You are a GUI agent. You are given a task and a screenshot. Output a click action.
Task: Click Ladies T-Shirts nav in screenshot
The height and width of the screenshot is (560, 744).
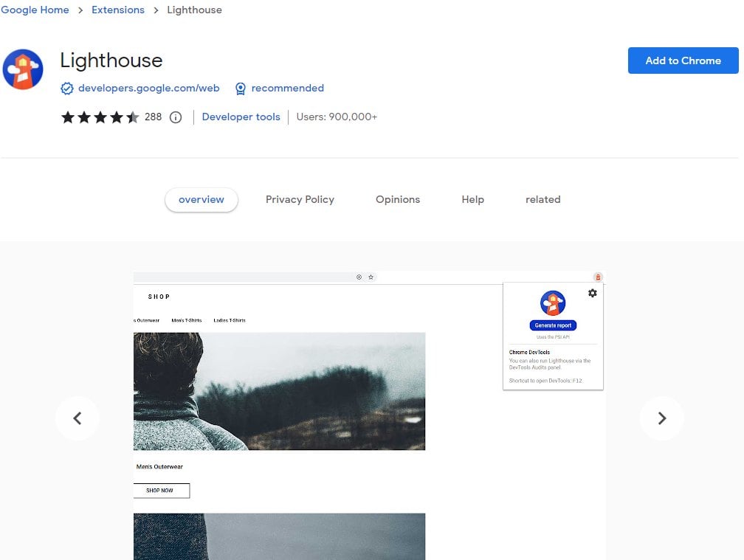click(x=230, y=320)
